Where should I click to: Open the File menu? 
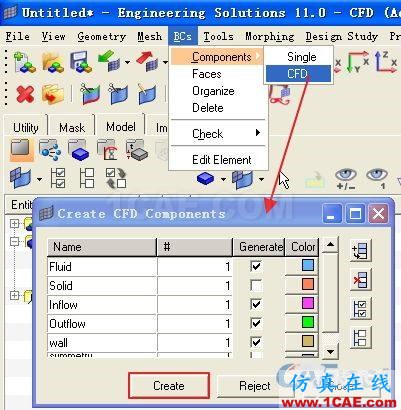(x=17, y=36)
